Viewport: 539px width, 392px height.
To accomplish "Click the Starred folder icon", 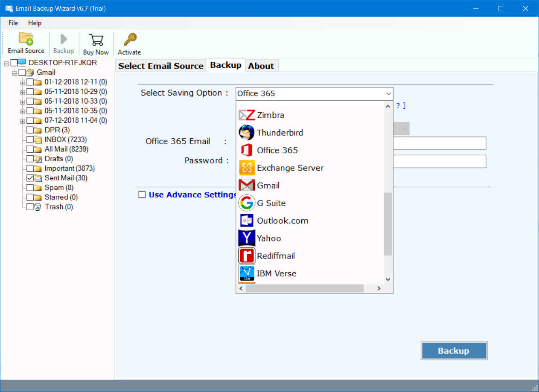I will (38, 197).
